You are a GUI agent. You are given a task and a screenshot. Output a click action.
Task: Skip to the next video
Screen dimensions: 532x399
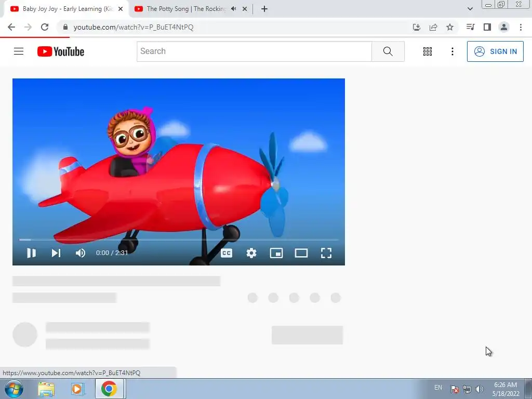coord(56,253)
